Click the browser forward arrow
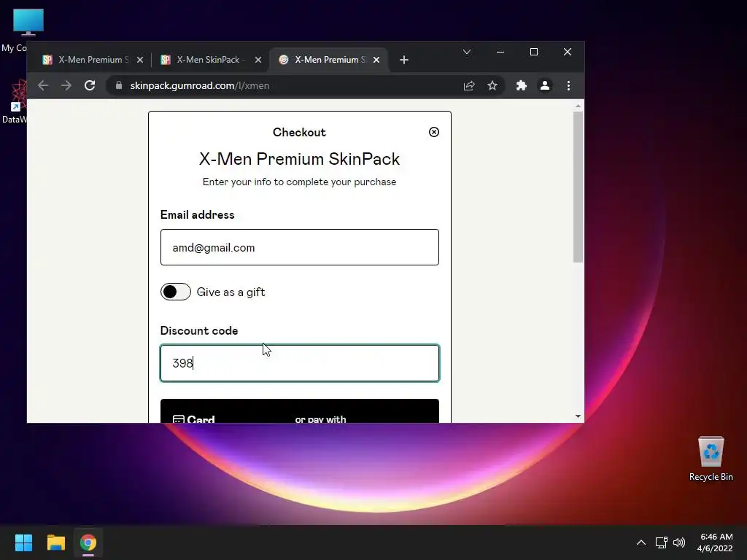Viewport: 747px width, 560px height. [x=66, y=85]
